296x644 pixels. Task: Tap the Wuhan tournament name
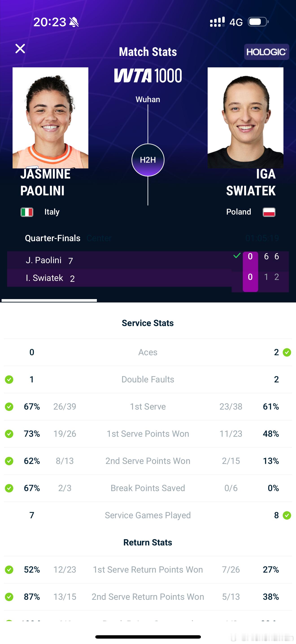[148, 99]
